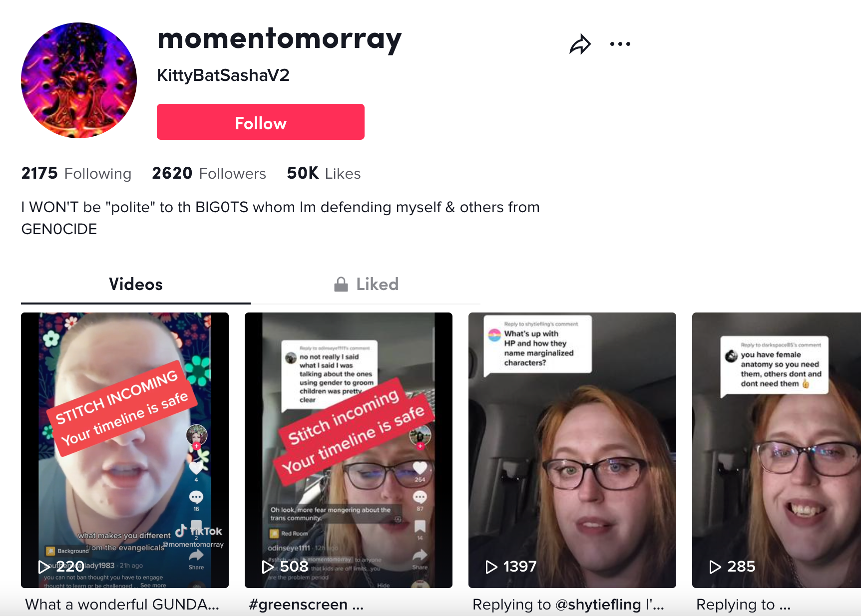Open the 'STITCH INCOMING' evangelicals video thumbnail
The height and width of the screenshot is (616, 861).
125,450
